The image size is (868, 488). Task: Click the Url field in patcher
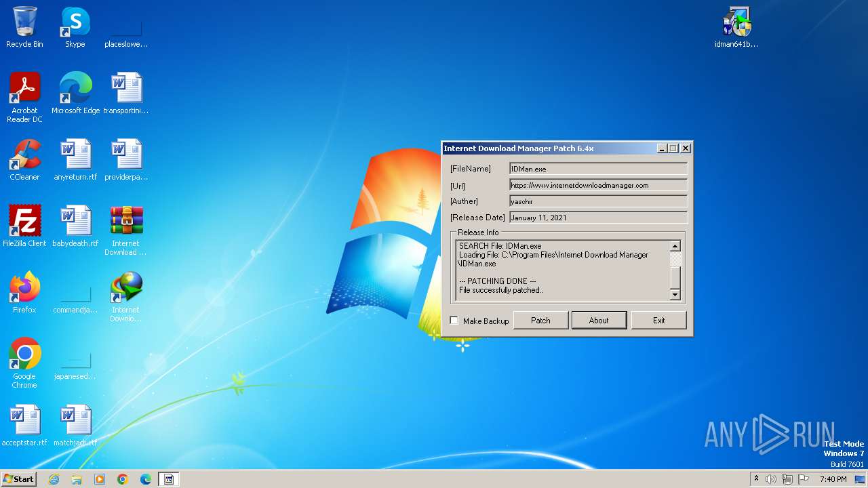[x=599, y=185]
